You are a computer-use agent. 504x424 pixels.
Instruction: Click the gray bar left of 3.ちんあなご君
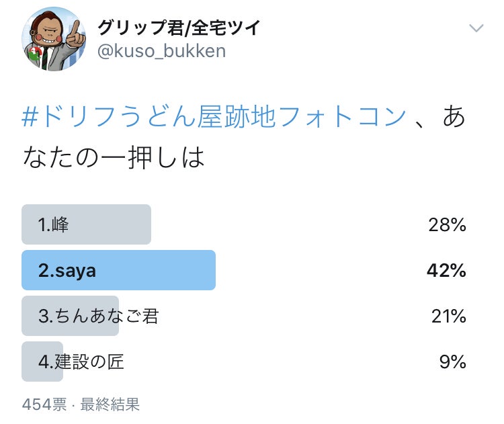30,316
